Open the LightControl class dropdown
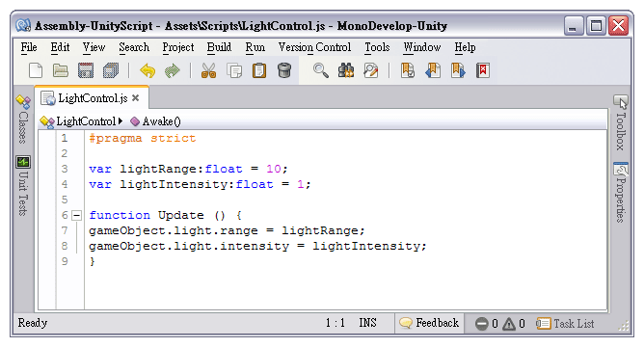Viewport: 644px width, 347px height. coord(81,121)
